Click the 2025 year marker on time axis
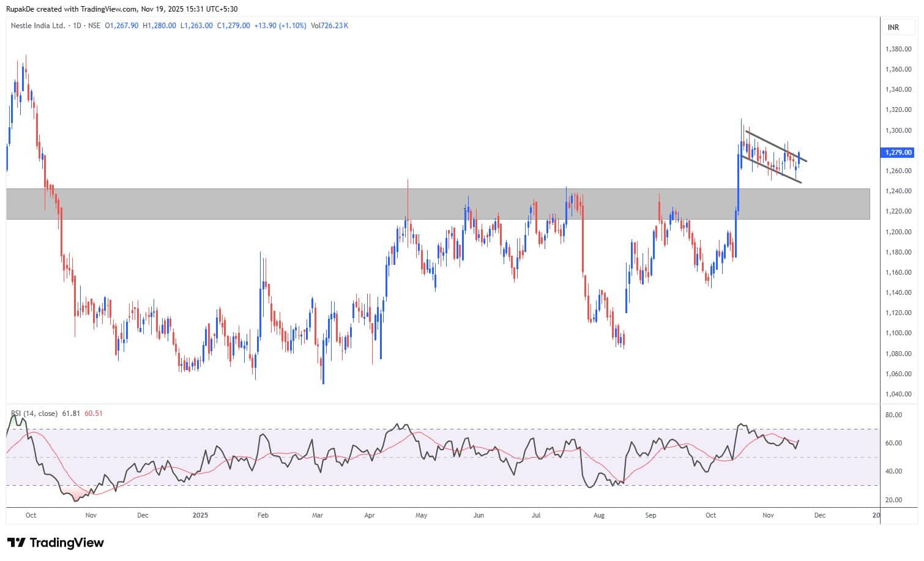The width and height of the screenshot is (924, 561). click(200, 515)
